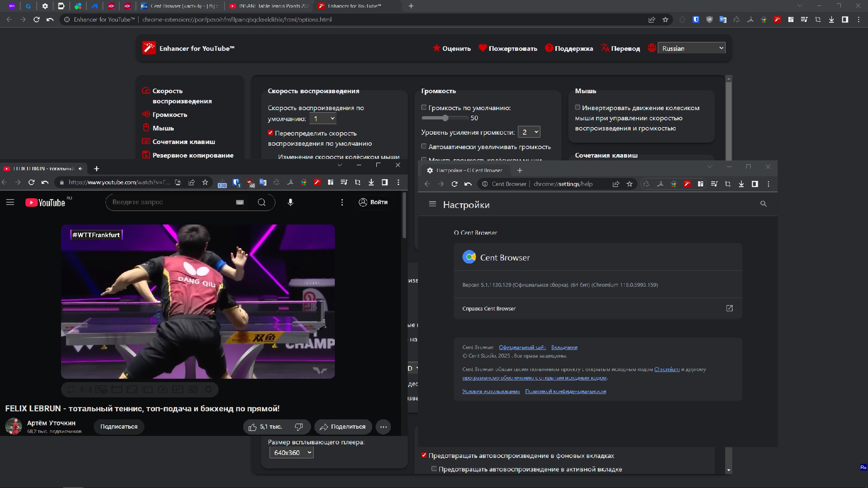The width and height of the screenshot is (868, 488).
Task: Click the YouTube search magnifier button
Action: 262,202
